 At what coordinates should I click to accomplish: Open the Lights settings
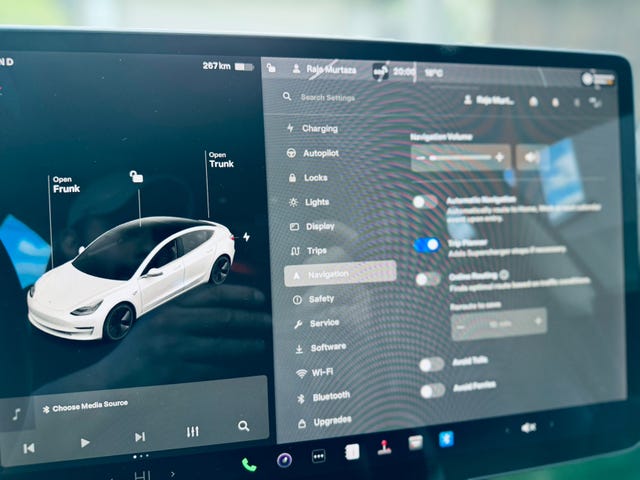(x=309, y=202)
